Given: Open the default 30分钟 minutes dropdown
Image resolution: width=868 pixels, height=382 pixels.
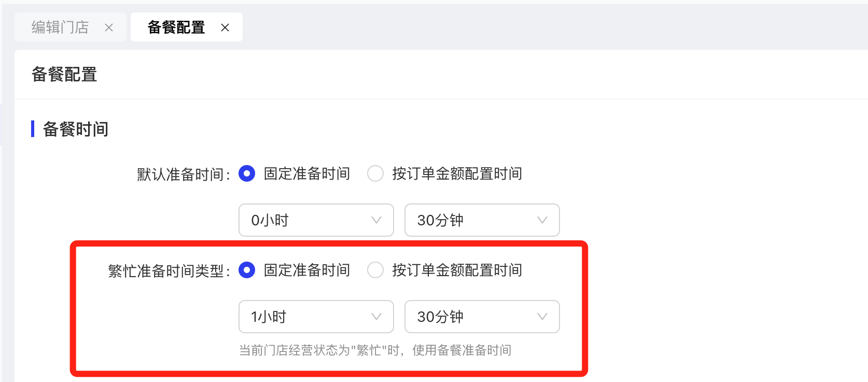Looking at the screenshot, I should 482,220.
